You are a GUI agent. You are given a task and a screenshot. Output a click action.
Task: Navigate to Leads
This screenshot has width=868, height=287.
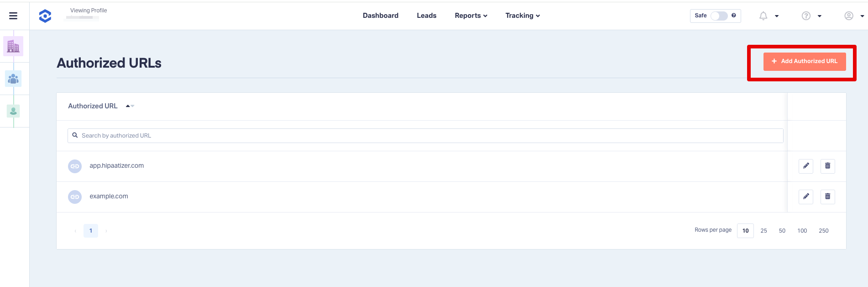click(426, 16)
